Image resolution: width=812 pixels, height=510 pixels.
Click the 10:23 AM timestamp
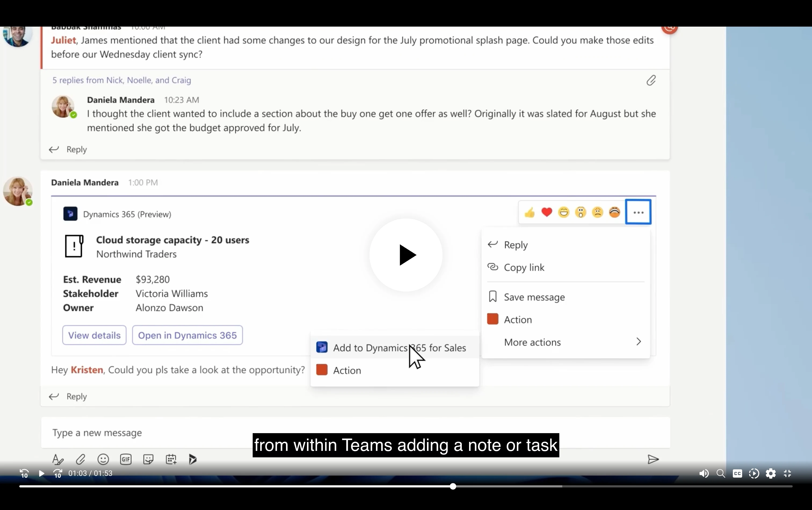pyautogui.click(x=182, y=100)
